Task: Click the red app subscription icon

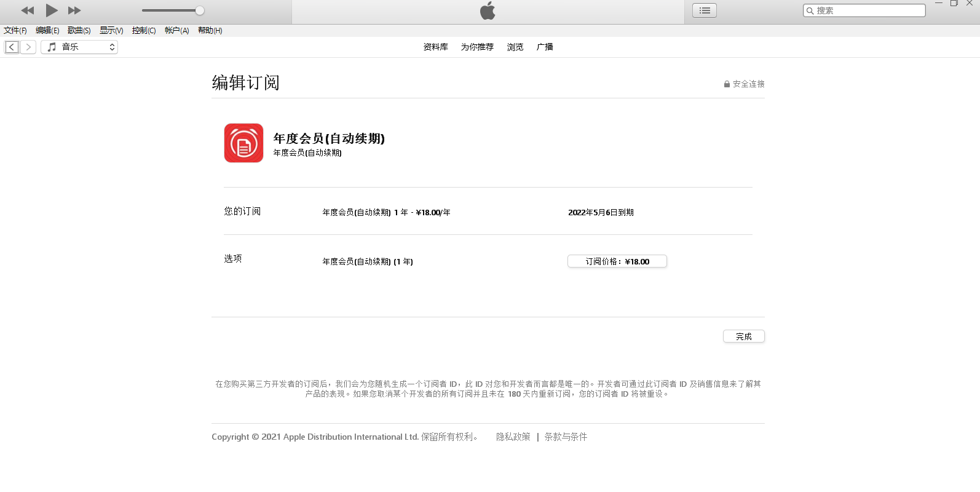Action: [x=243, y=143]
